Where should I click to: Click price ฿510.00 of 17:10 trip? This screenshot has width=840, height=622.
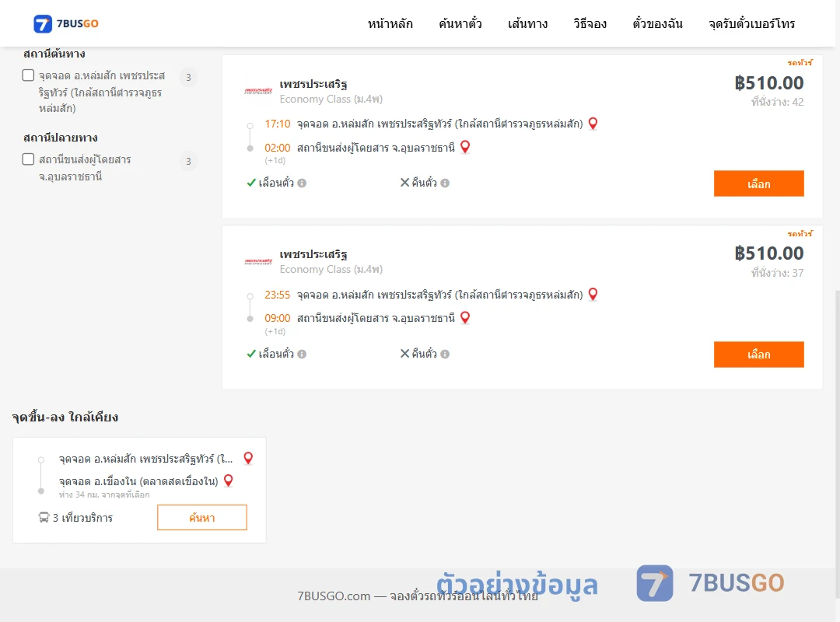tap(769, 83)
